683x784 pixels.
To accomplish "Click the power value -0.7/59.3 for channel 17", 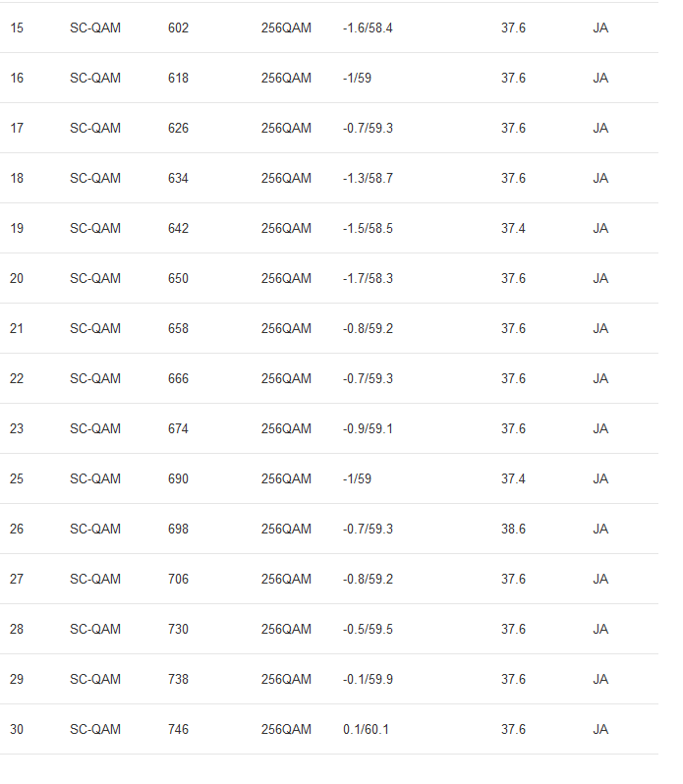I will (368, 129).
